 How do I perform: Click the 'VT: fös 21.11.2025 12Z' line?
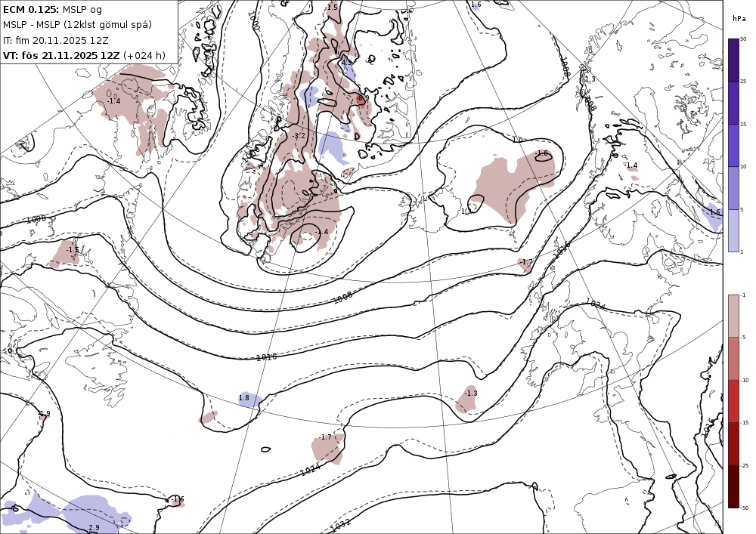(x=60, y=55)
